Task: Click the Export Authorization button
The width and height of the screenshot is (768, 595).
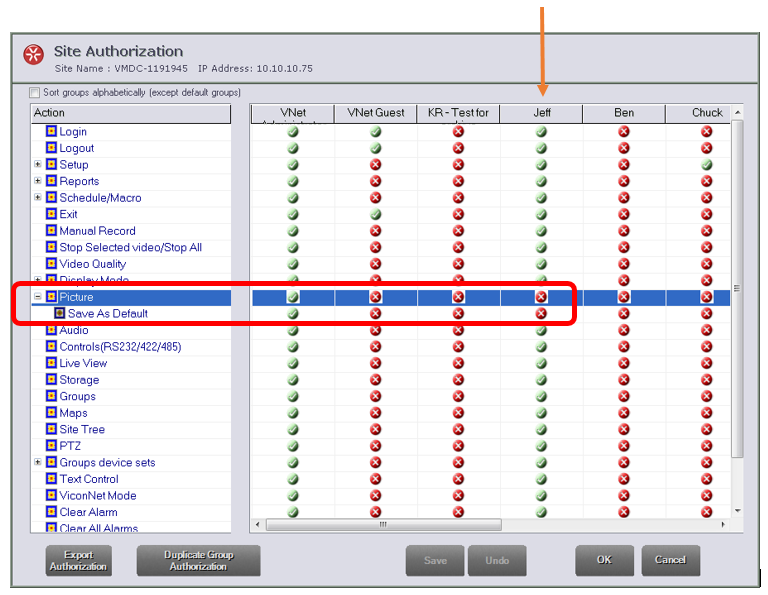Action: click(78, 561)
